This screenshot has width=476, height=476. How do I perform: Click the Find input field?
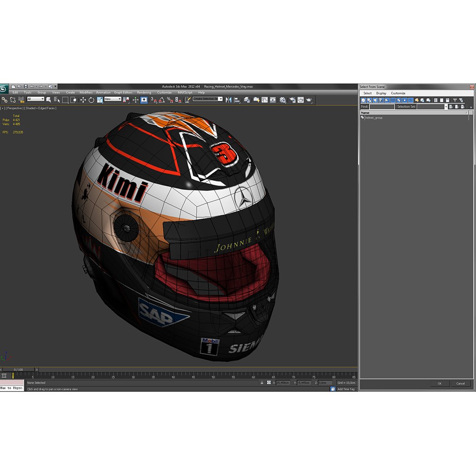tap(382, 107)
